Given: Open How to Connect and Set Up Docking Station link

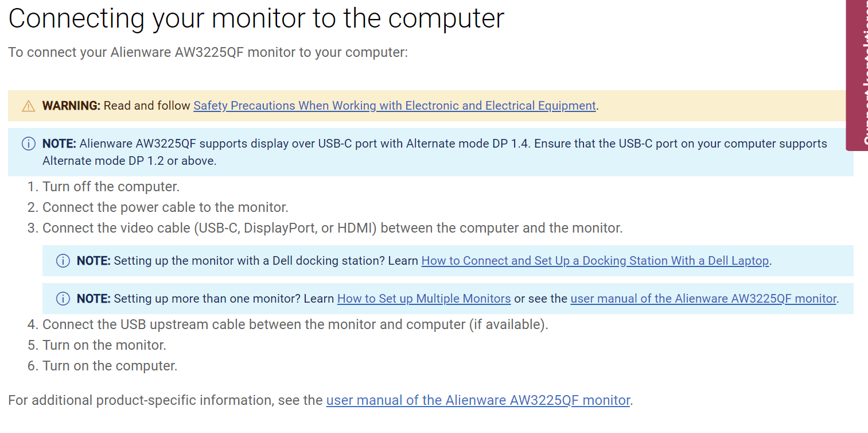Looking at the screenshot, I should point(595,261).
